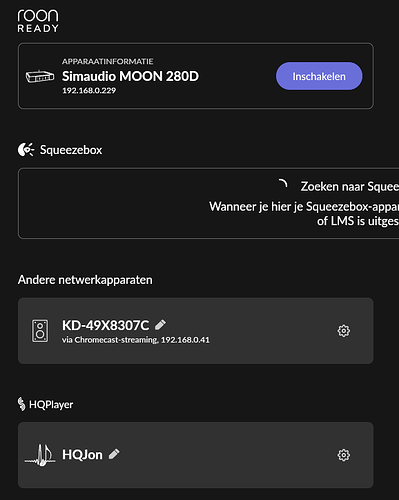
Task: Select the HQJon device name
Action: [x=82, y=455]
